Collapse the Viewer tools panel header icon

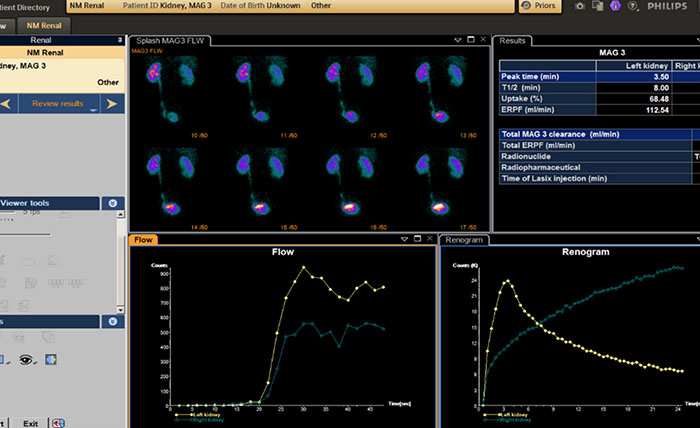[x=112, y=203]
